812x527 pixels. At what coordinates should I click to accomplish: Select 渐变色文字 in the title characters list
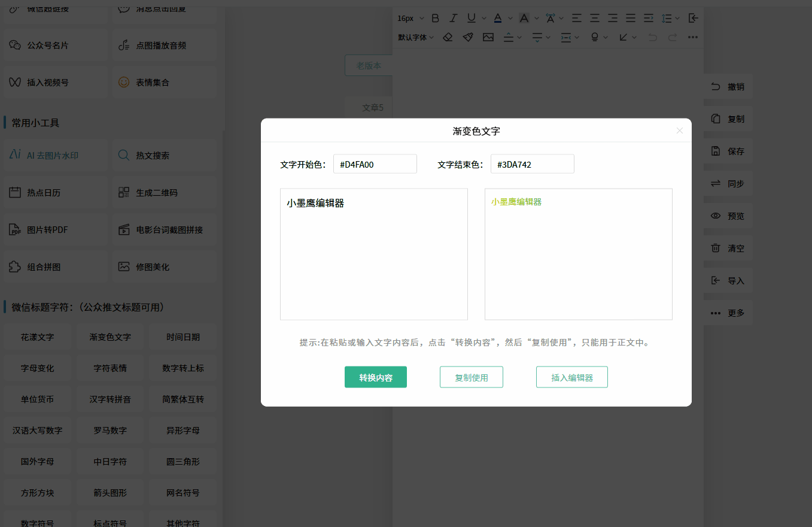click(x=110, y=337)
